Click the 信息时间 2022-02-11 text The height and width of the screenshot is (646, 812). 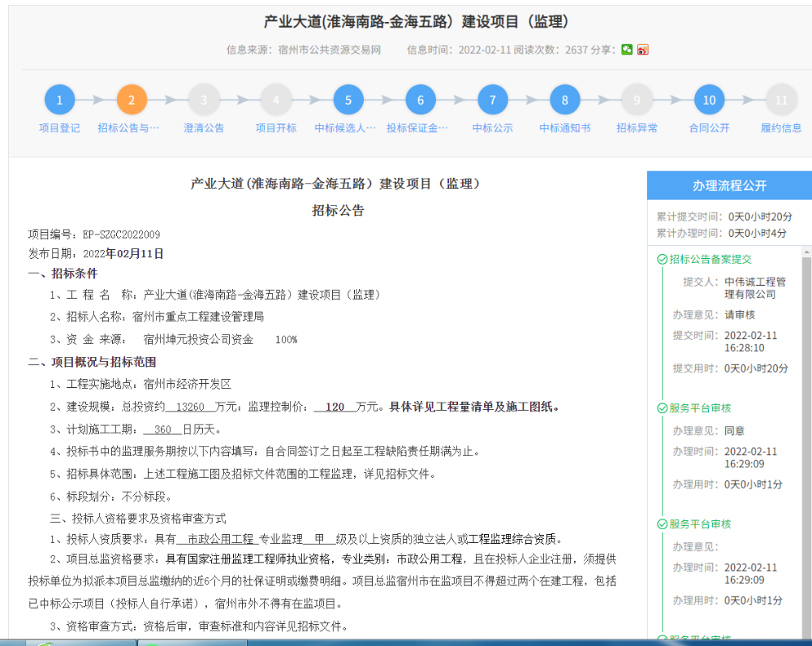pyautogui.click(x=459, y=50)
